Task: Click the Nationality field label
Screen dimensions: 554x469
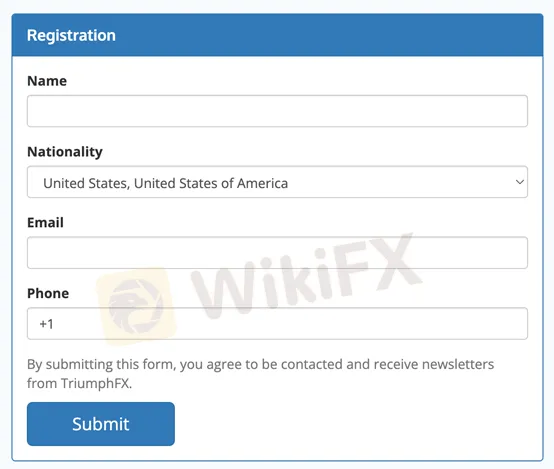Action: click(x=65, y=152)
